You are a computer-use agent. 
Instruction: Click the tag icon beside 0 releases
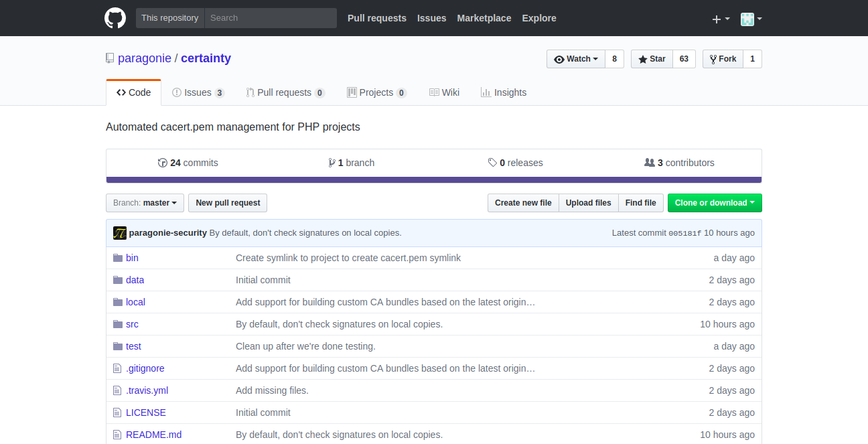(x=492, y=163)
